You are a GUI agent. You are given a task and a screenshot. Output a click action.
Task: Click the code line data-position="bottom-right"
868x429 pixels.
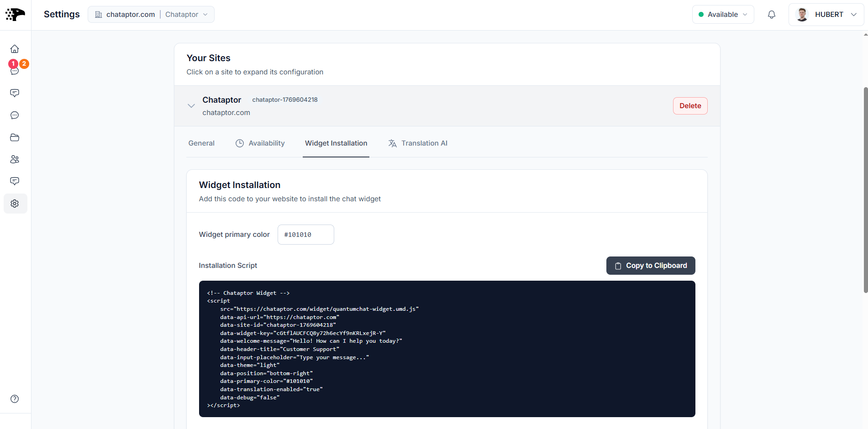[x=267, y=373]
